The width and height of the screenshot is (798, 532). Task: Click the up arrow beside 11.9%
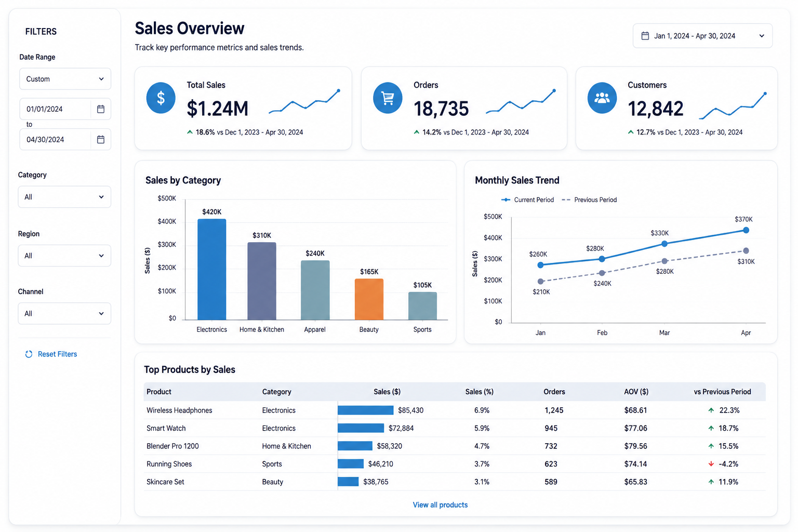pos(711,482)
